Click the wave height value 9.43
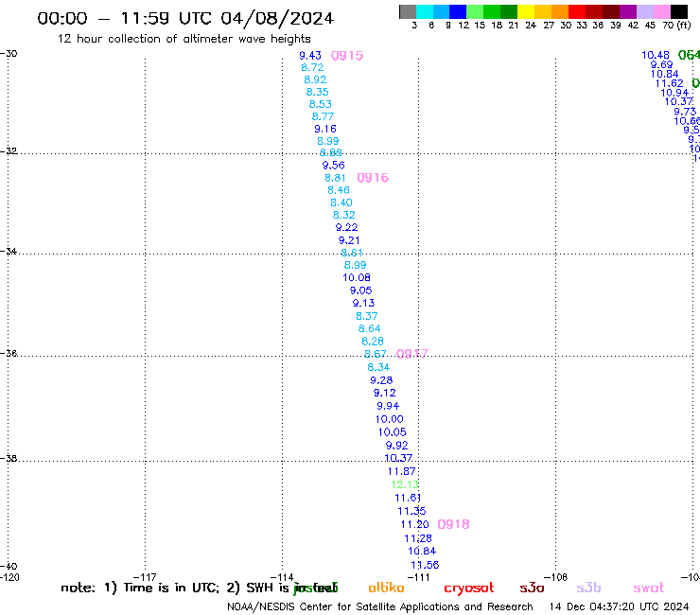The image size is (700, 615). point(310,56)
